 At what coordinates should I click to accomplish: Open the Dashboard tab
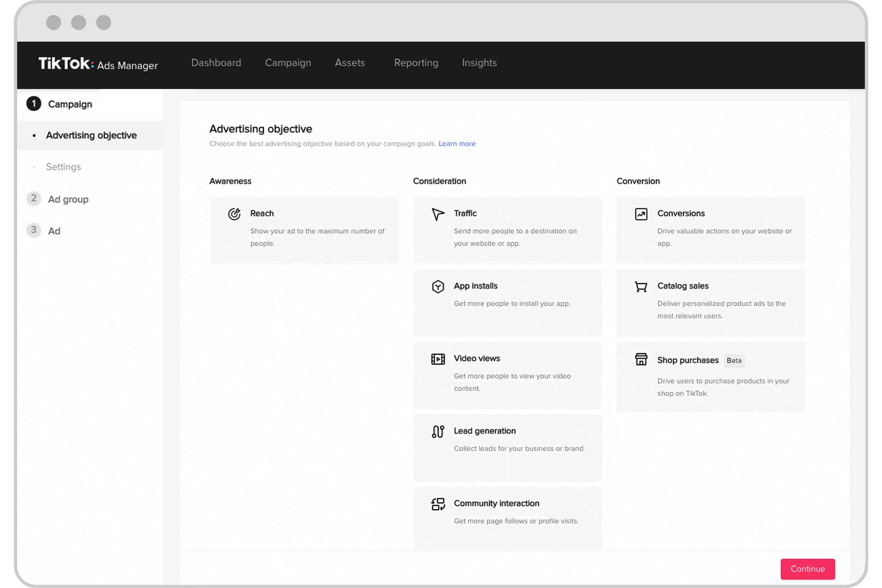(x=216, y=62)
